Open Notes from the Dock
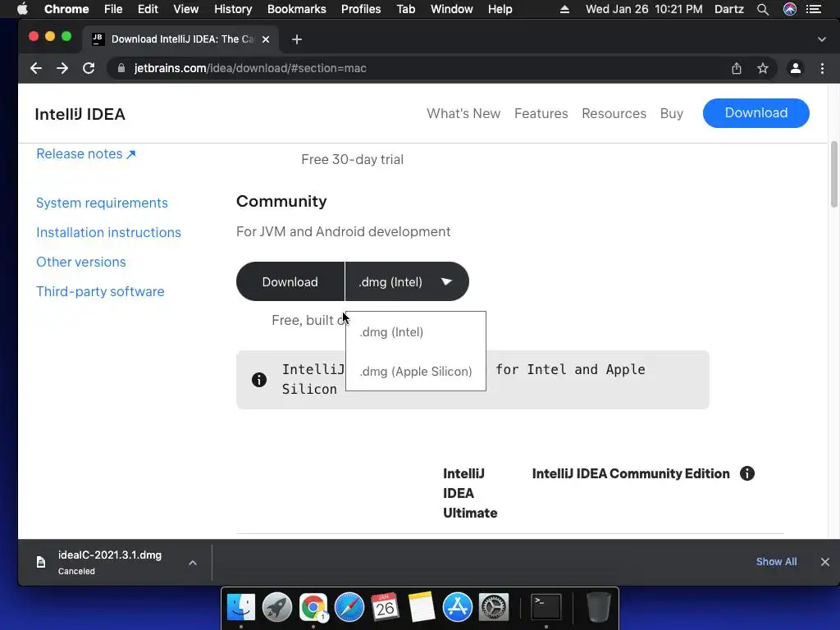840x630 pixels. (421, 607)
